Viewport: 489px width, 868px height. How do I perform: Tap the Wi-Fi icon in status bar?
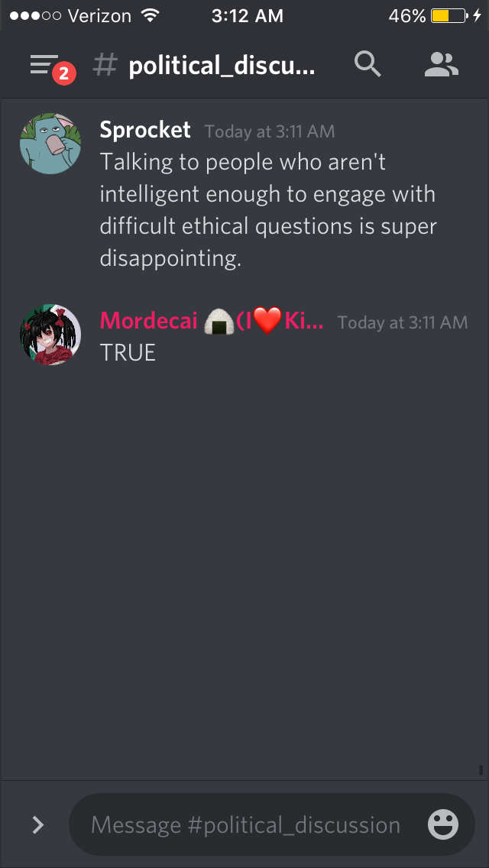pos(150,15)
